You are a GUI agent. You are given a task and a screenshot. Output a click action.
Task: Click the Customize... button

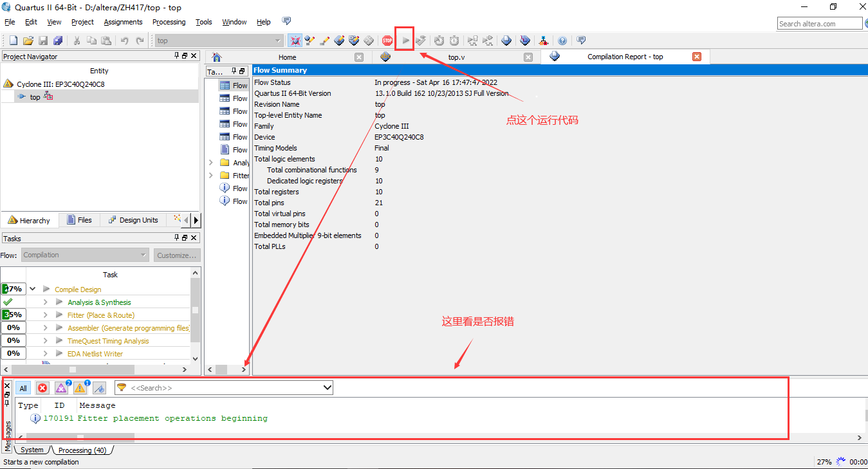(177, 255)
